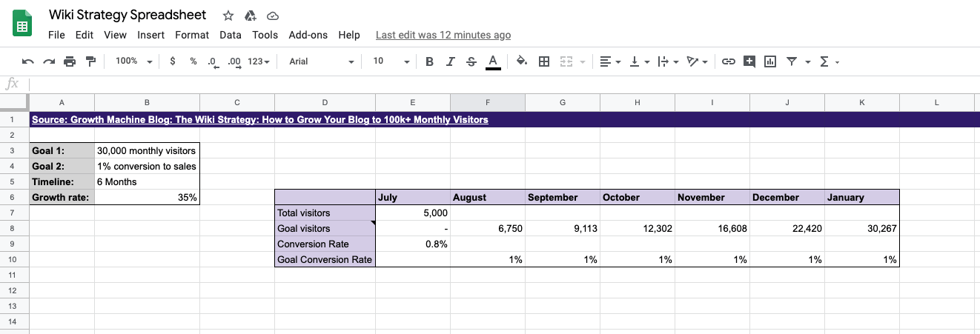The image size is (980, 334).
Task: Open the borders tool
Action: [x=543, y=61]
